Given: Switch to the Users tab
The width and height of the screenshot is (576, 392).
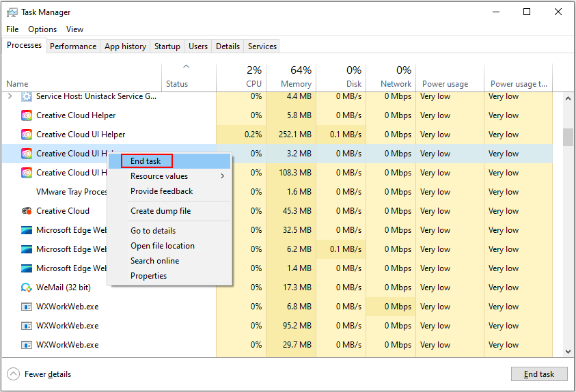Looking at the screenshot, I should point(198,46).
